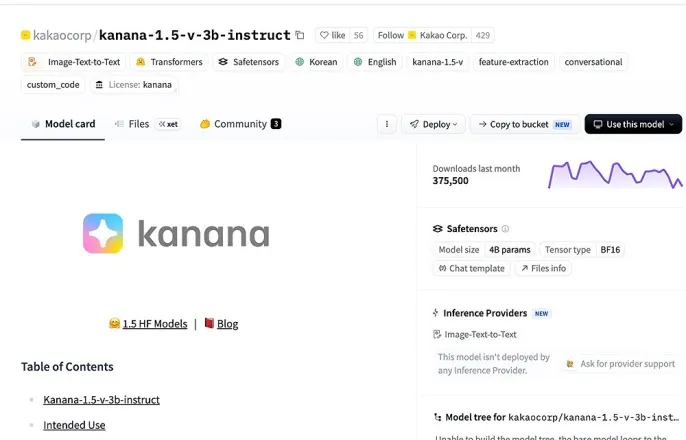Viewport: 686px width, 440px height.
Task: View the 56 likes count
Action: tap(358, 35)
